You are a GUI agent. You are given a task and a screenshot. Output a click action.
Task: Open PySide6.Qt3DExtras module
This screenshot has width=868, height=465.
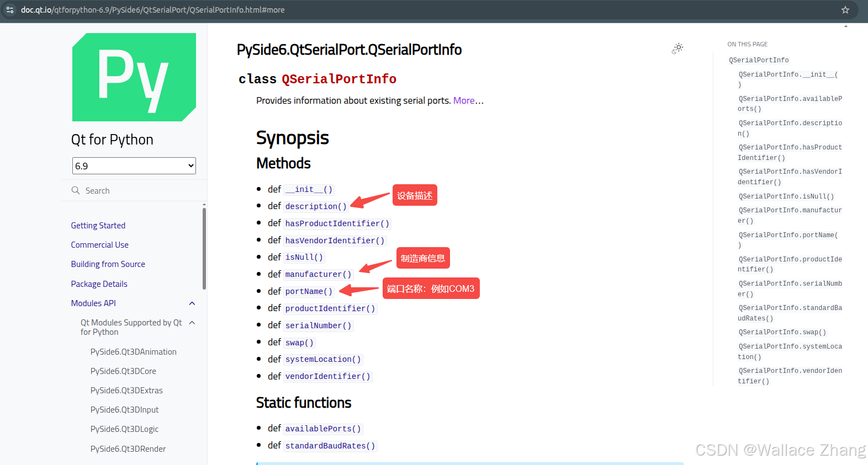point(126,390)
